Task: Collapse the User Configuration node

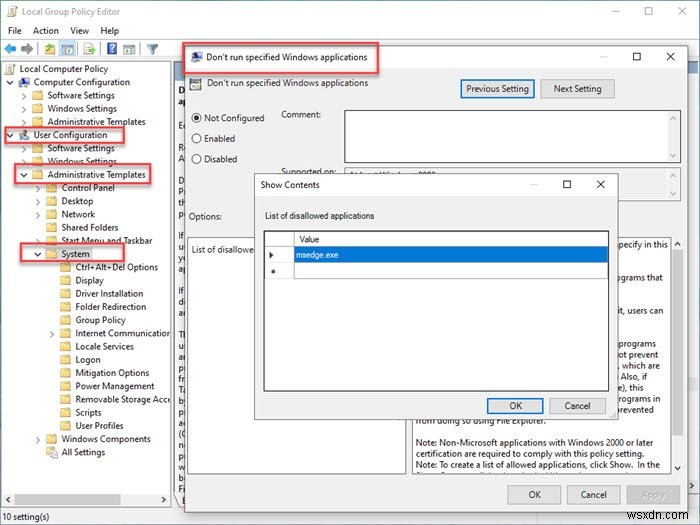Action: pos(10,135)
